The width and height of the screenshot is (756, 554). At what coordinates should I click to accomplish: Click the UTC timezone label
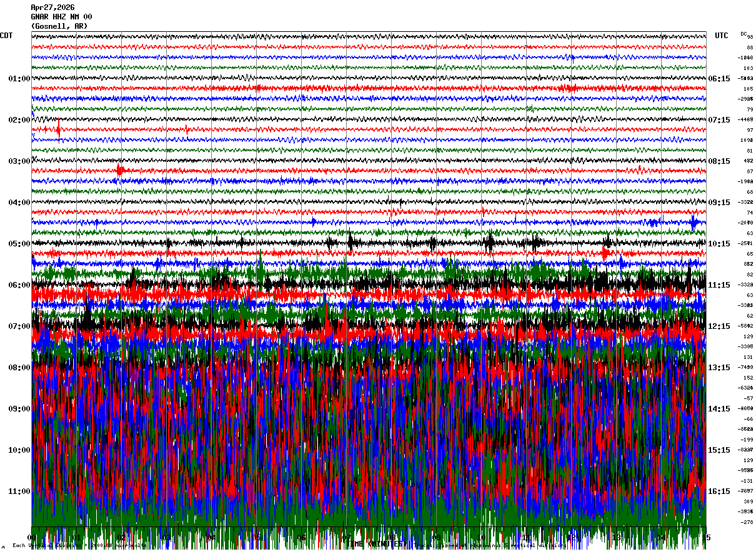(x=722, y=36)
